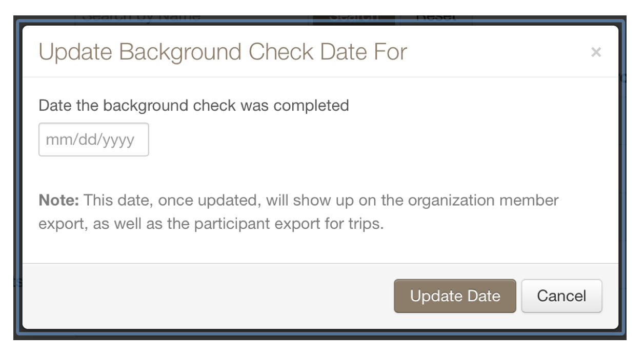Image resolution: width=644 pixels, height=354 pixels.
Task: Click the Reset button behind the dialog
Action: (x=436, y=18)
